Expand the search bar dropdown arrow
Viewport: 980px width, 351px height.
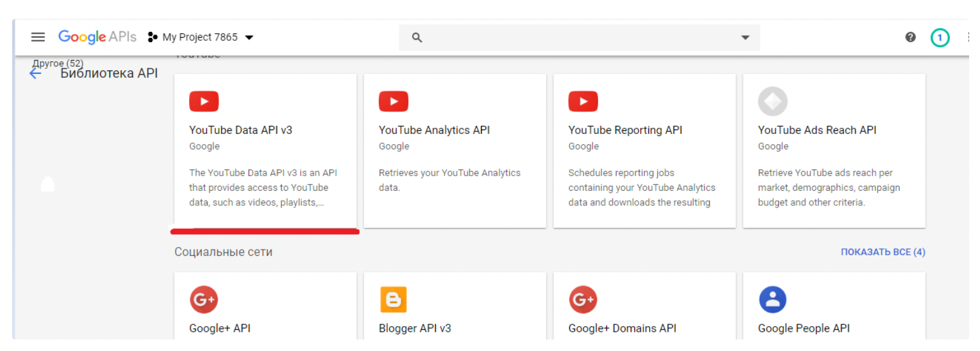745,38
